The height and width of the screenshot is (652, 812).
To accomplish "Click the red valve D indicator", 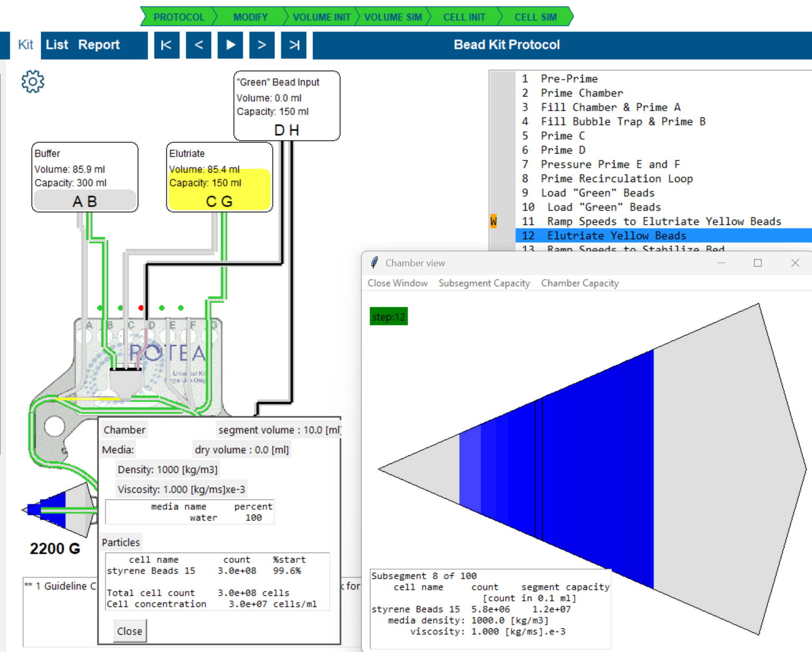I will 141,308.
